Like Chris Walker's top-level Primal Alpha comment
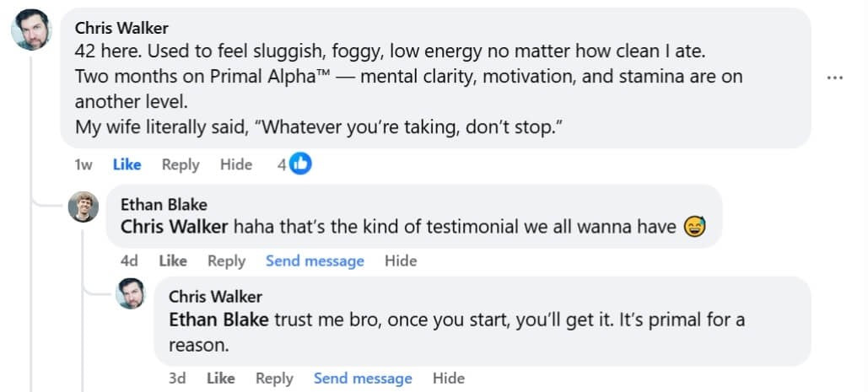The height and width of the screenshot is (392, 868). [127, 164]
